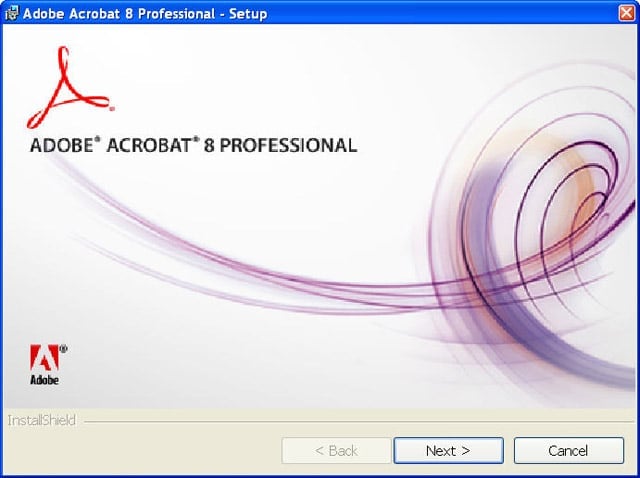Click the title bar text Adobe Acrobat 8 Professional - Setup
This screenshot has height=478, width=640.
145,13
